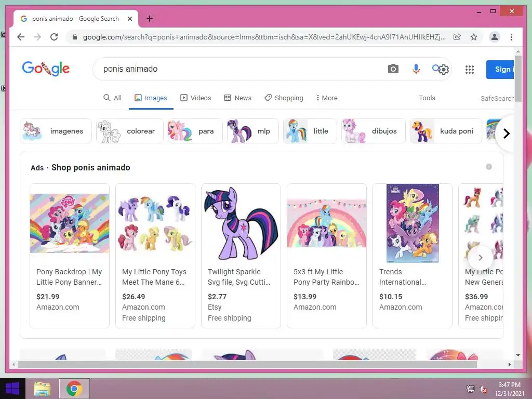Screen dimensions: 532x399
Task: Click the horizontal scrollbar right arrow
Action: 509,364
